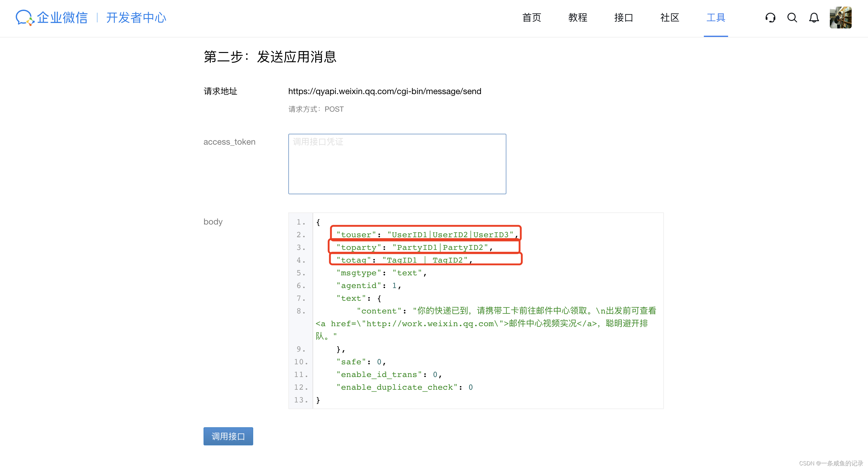868x469 pixels.
Task: Place cursor on enable_duplicate_check line
Action: coord(404,388)
